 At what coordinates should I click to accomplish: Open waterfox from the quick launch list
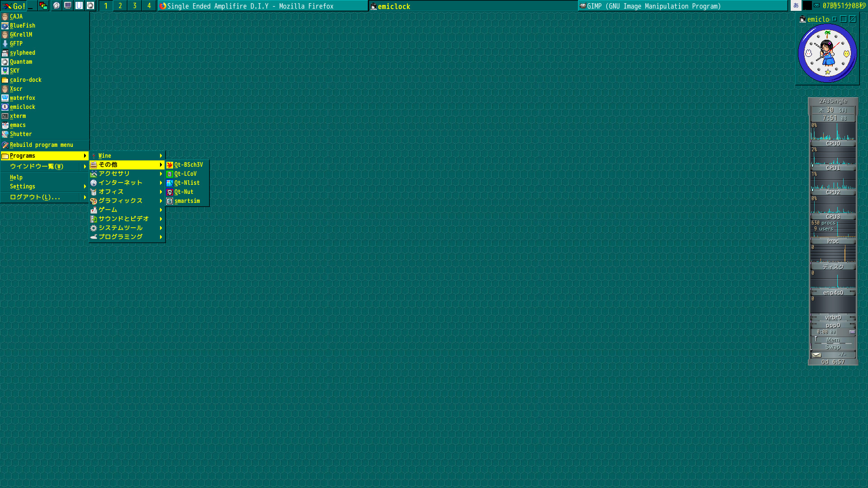(x=23, y=98)
